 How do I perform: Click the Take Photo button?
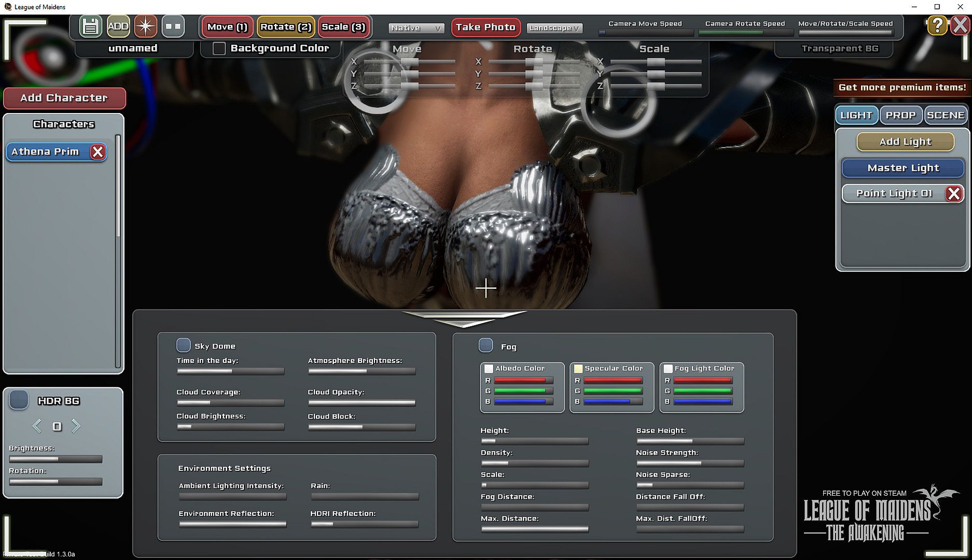click(x=485, y=27)
